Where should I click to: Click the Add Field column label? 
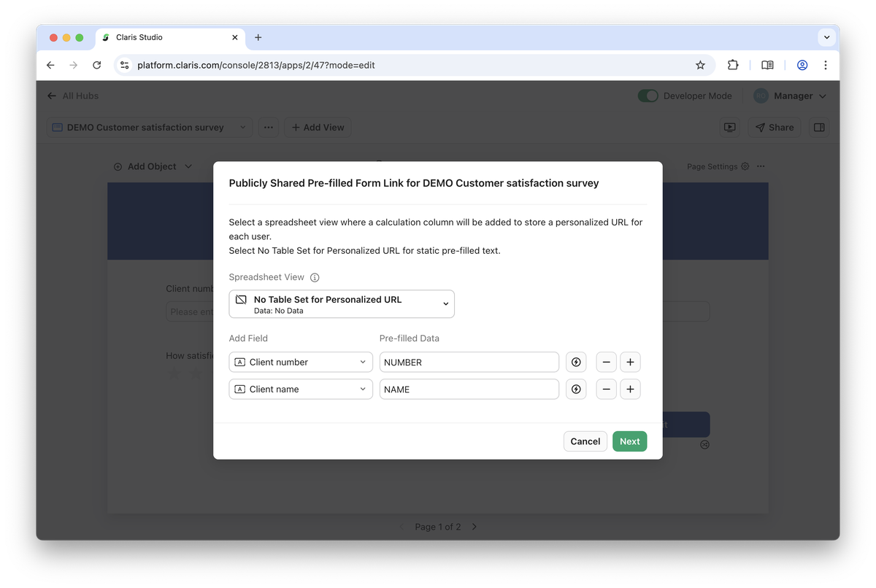pyautogui.click(x=248, y=339)
